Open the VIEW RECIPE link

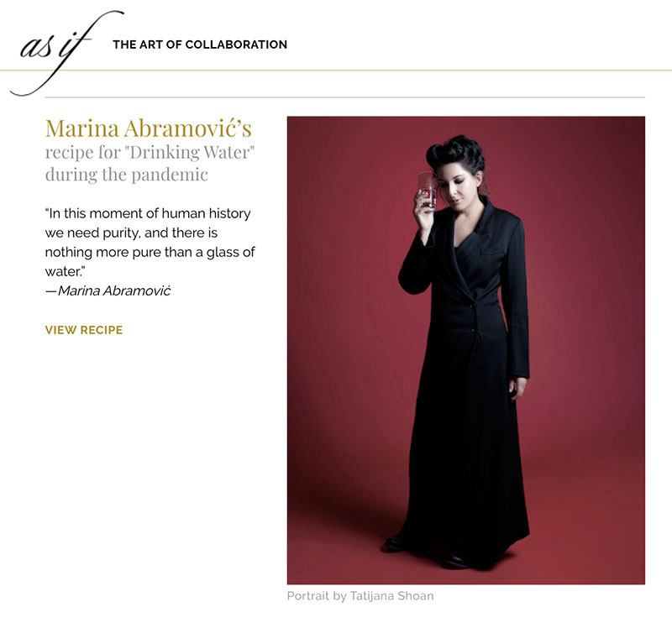point(84,330)
